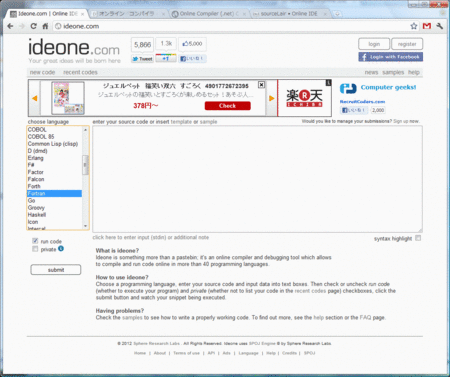Select Erlang in the language list
450x377 pixels.
tap(54, 158)
